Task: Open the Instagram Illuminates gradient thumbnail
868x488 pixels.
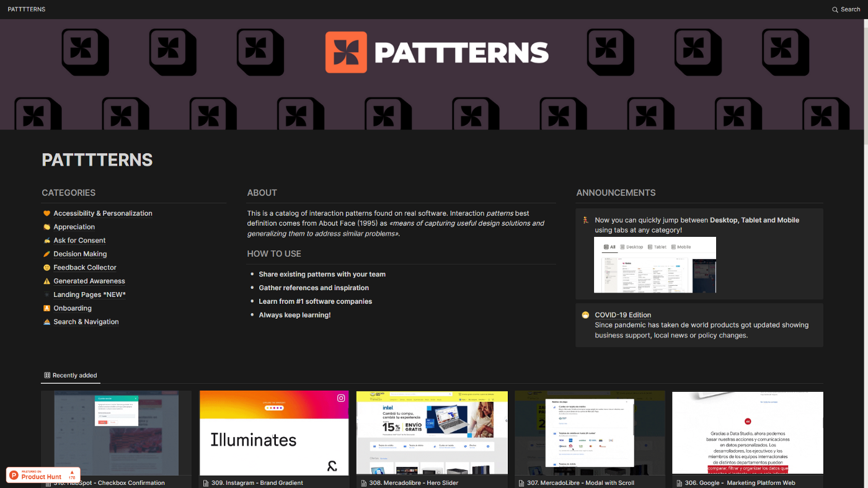Action: 274,433
